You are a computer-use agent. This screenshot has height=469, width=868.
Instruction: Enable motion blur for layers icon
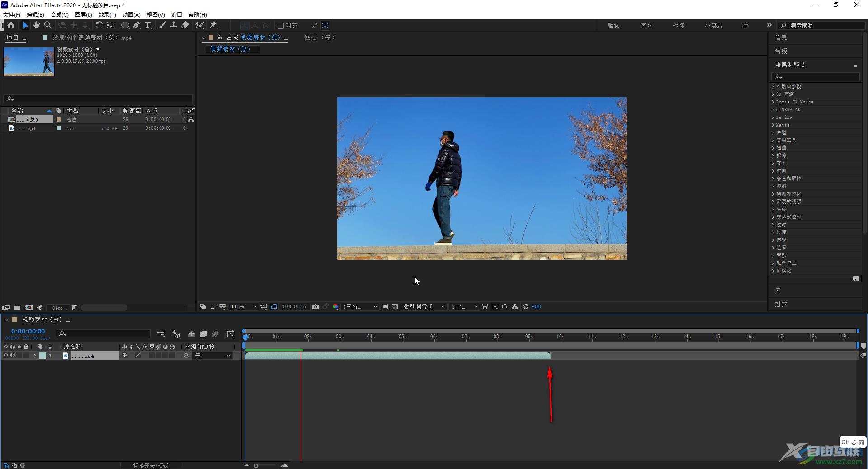(216, 334)
